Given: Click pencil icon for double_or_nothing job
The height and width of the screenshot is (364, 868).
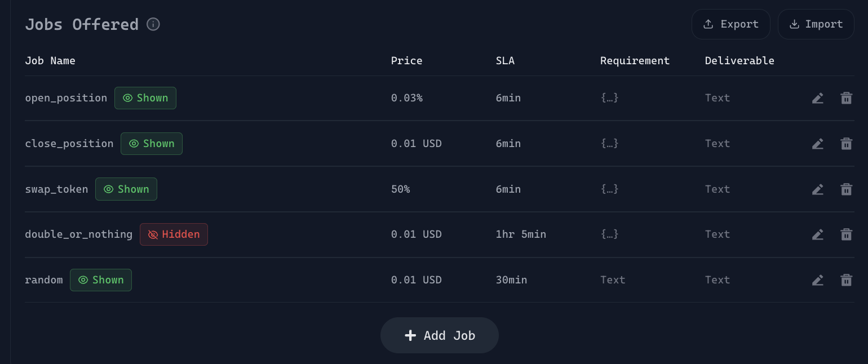Looking at the screenshot, I should pyautogui.click(x=818, y=234).
